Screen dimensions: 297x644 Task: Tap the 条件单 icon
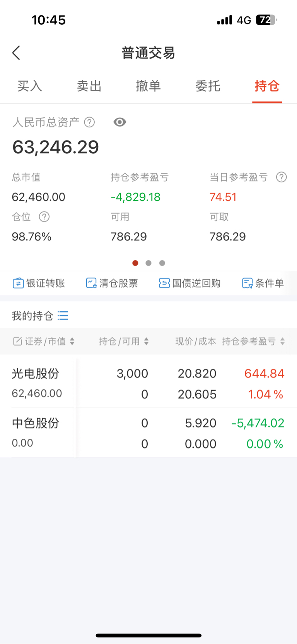247,283
